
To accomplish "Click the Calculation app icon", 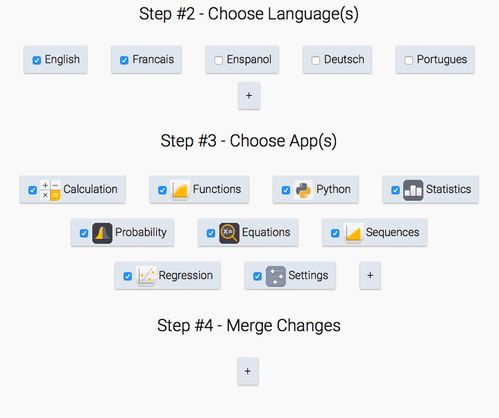I will [50, 190].
